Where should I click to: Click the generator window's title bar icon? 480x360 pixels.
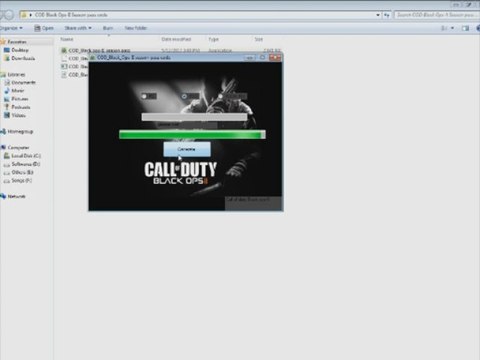pyautogui.click(x=93, y=58)
